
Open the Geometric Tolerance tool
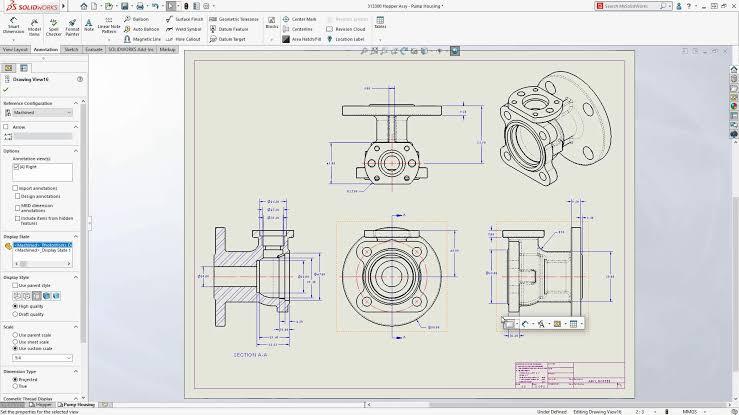[x=234, y=19]
